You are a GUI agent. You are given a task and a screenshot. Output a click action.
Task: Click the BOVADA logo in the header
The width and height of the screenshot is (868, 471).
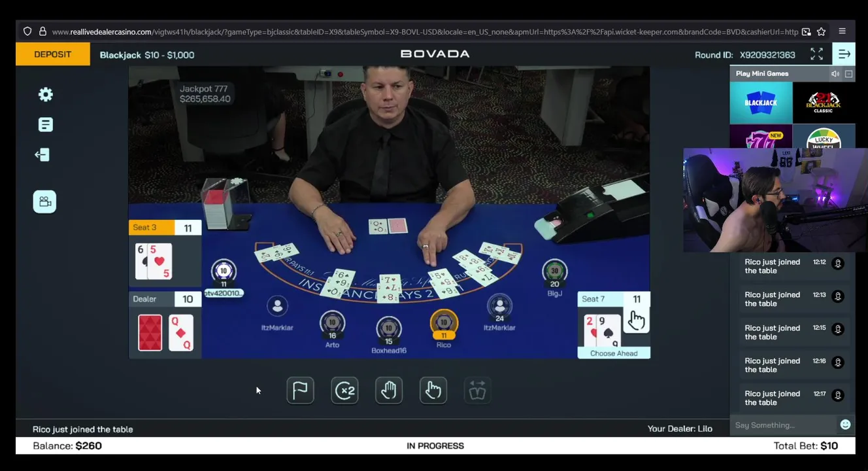[435, 54]
